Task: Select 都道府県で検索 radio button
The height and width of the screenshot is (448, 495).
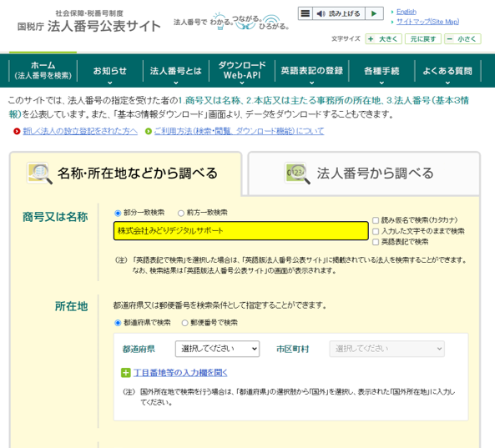Action: point(118,323)
